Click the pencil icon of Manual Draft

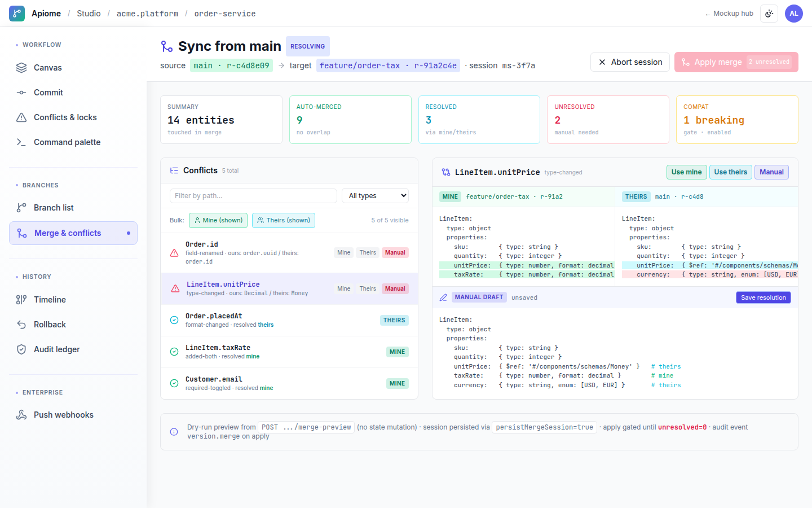(x=443, y=297)
